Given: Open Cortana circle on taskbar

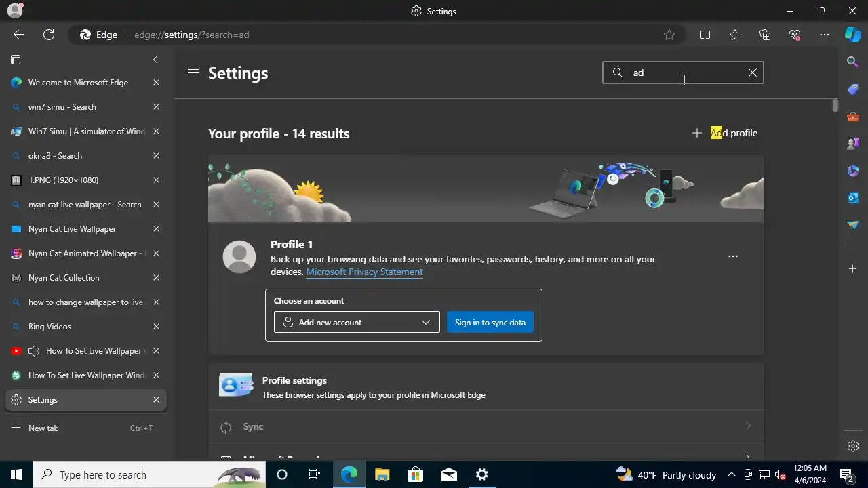Looking at the screenshot, I should point(282,474).
